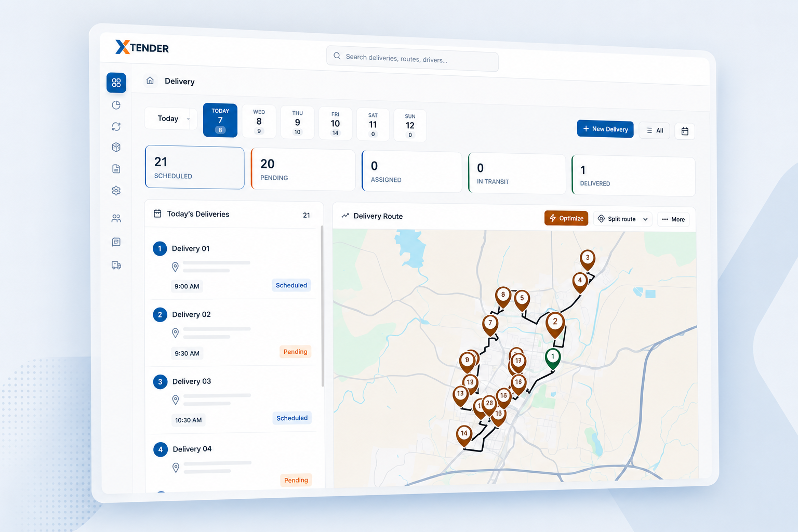Image resolution: width=798 pixels, height=532 pixels.
Task: Click the trend line icon beside Delivery Route
Action: [x=345, y=216]
